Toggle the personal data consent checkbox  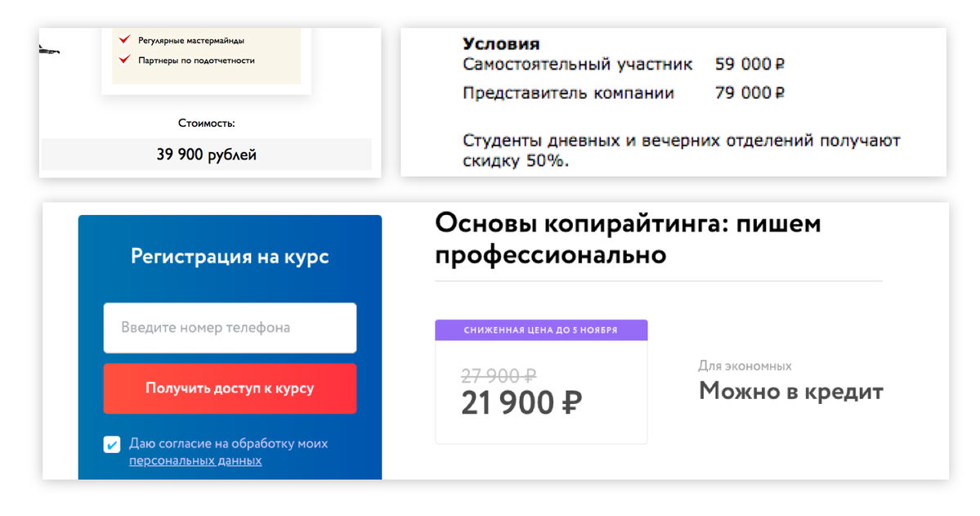pyautogui.click(x=112, y=445)
